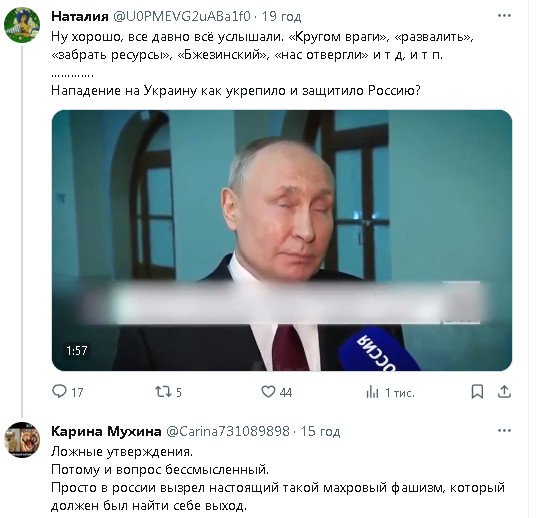Screen dimensions: 538x518
Task: Click the repost icon showing 5
Action: tap(161, 392)
